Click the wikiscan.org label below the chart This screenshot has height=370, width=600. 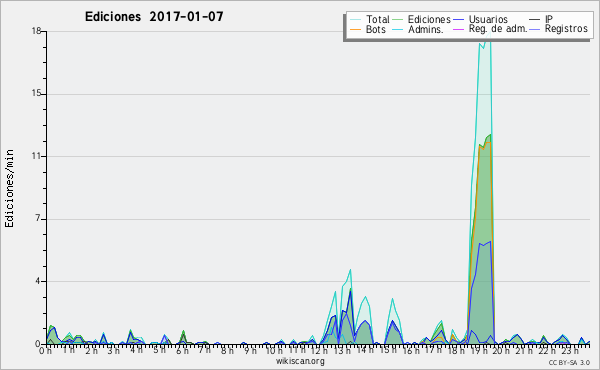(x=300, y=361)
